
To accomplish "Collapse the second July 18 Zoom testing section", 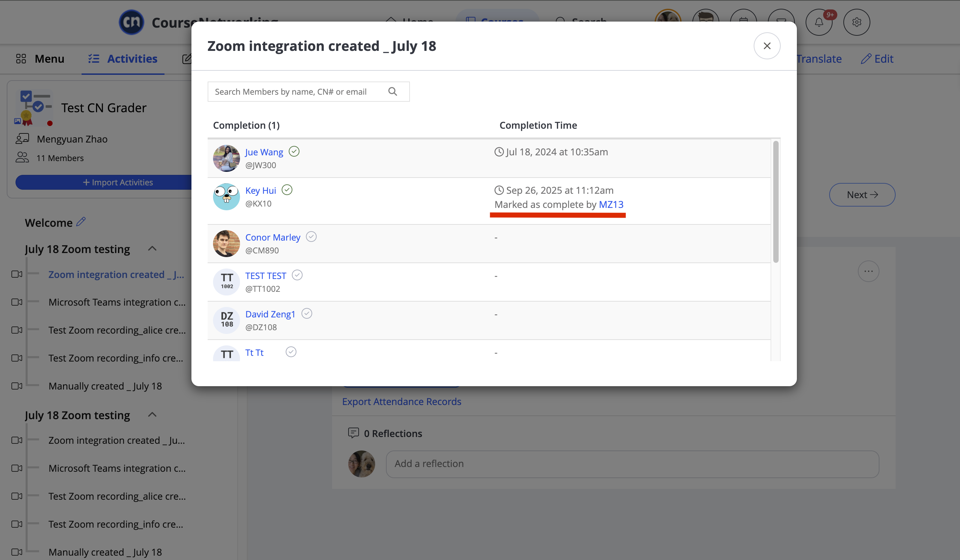I will (152, 414).
